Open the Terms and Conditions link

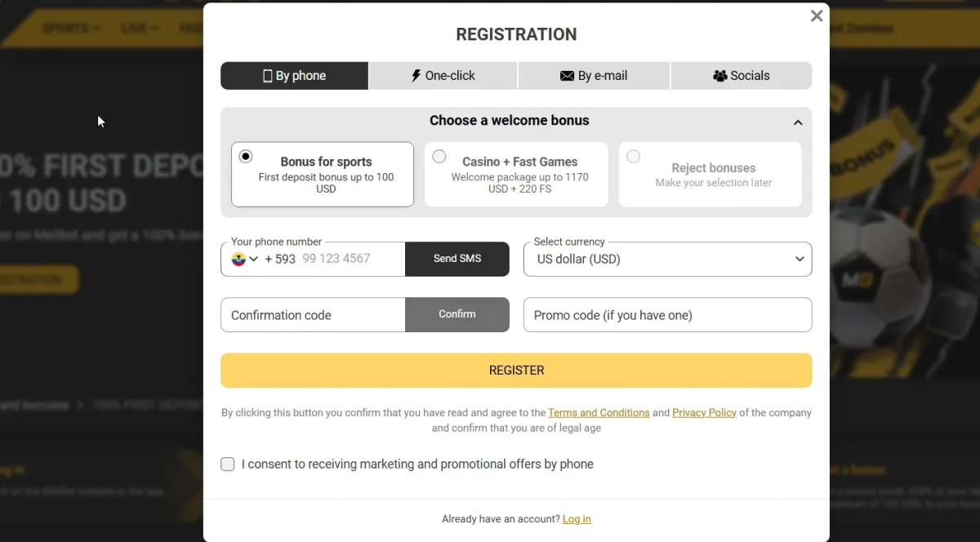tap(599, 413)
